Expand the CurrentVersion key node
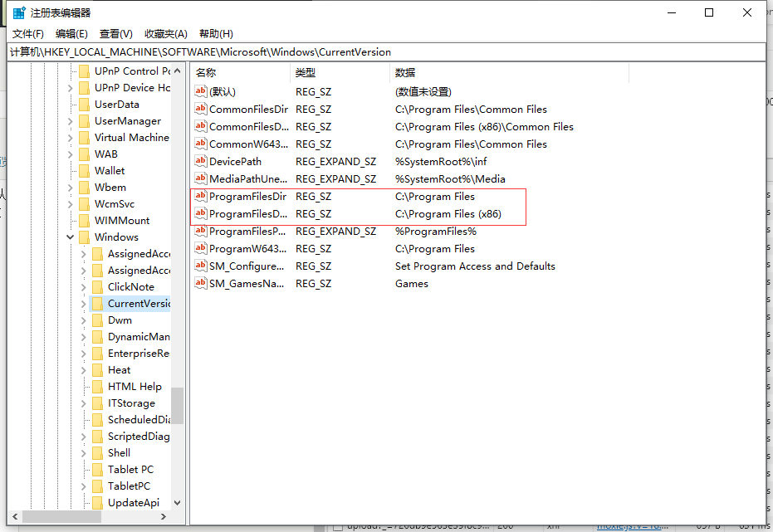773x532 pixels. click(x=84, y=304)
